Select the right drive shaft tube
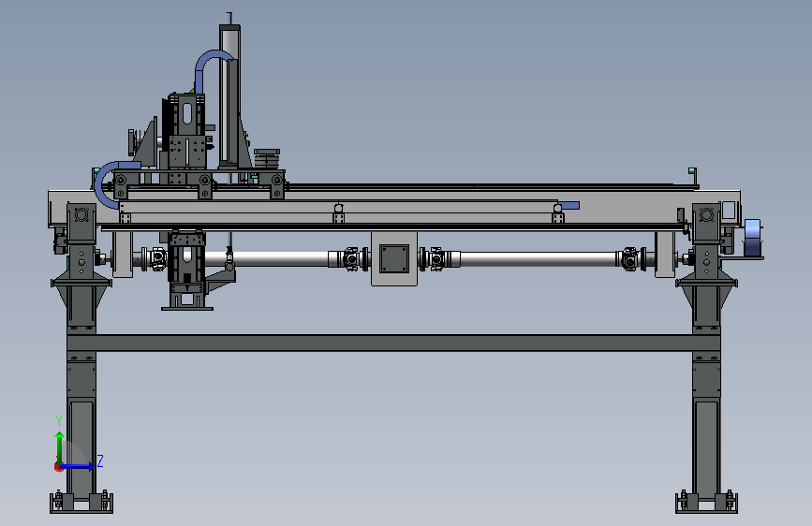812x526 pixels. click(538, 259)
